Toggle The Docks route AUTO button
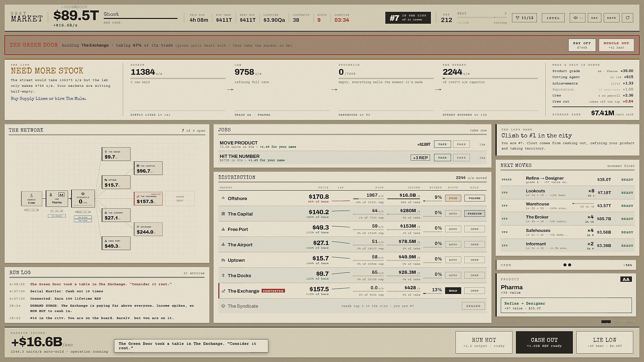Screen dimensions: 644x362 pyautogui.click(x=453, y=275)
